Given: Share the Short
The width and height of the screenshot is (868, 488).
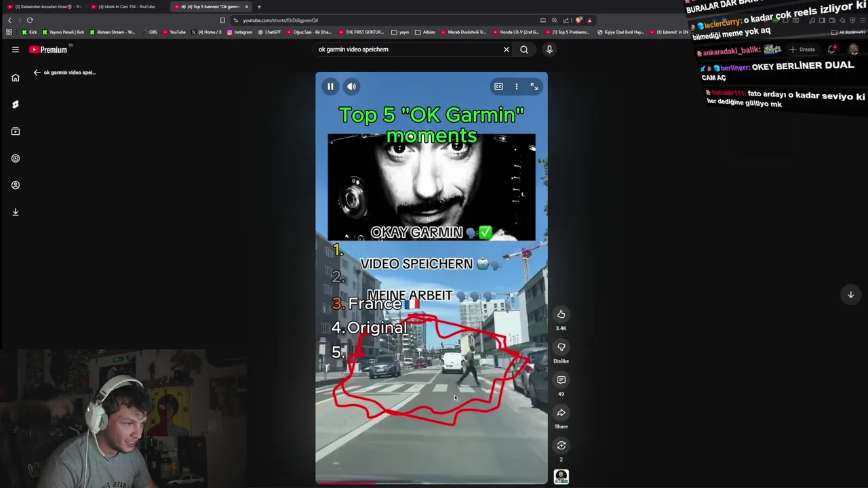Looking at the screenshot, I should click(x=561, y=412).
